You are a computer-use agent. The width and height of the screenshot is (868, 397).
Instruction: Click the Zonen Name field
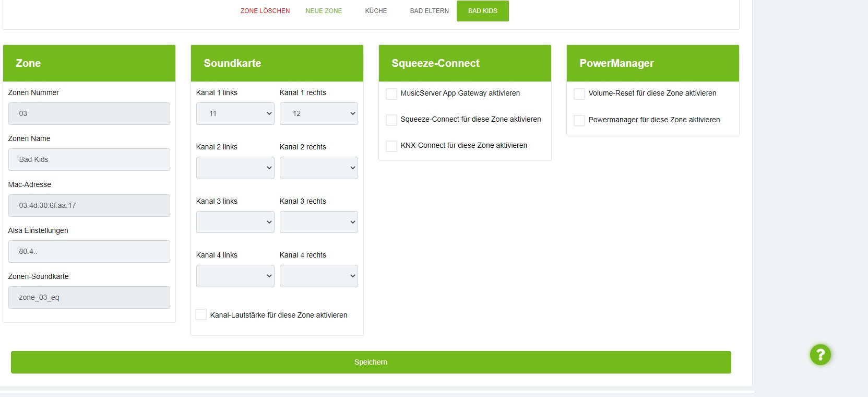pyautogui.click(x=89, y=159)
